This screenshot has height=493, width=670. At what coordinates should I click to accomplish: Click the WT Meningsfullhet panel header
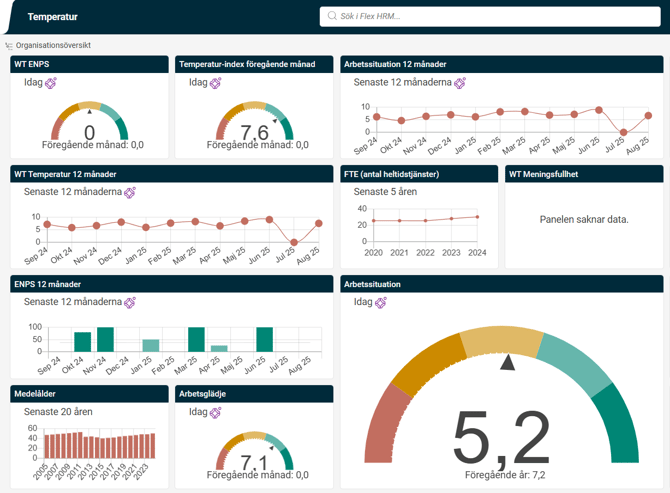tap(583, 174)
